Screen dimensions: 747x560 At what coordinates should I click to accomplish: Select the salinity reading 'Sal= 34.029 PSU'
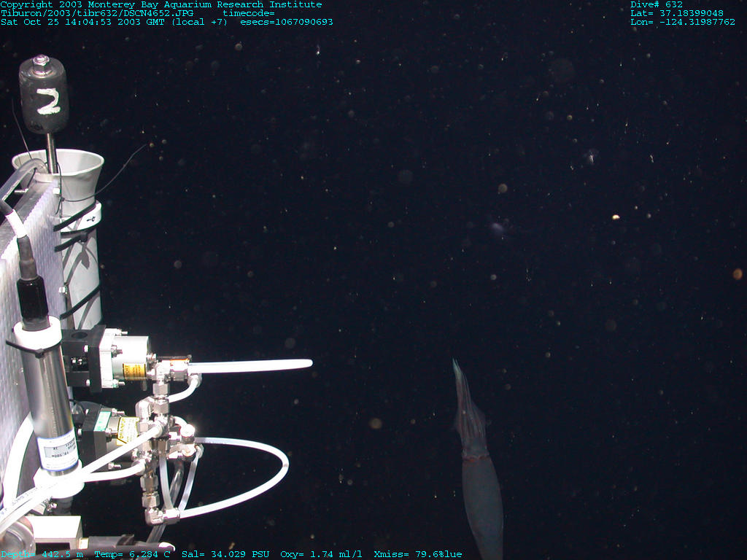click(225, 554)
